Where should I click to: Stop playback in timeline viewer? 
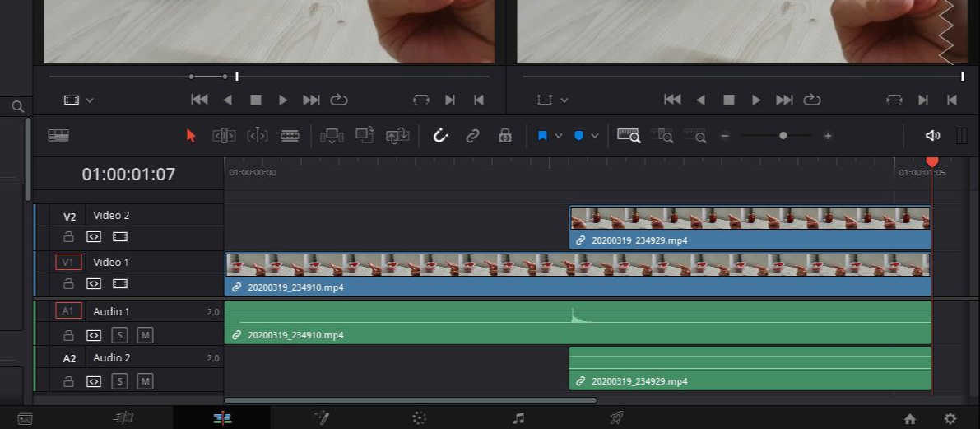[x=729, y=100]
